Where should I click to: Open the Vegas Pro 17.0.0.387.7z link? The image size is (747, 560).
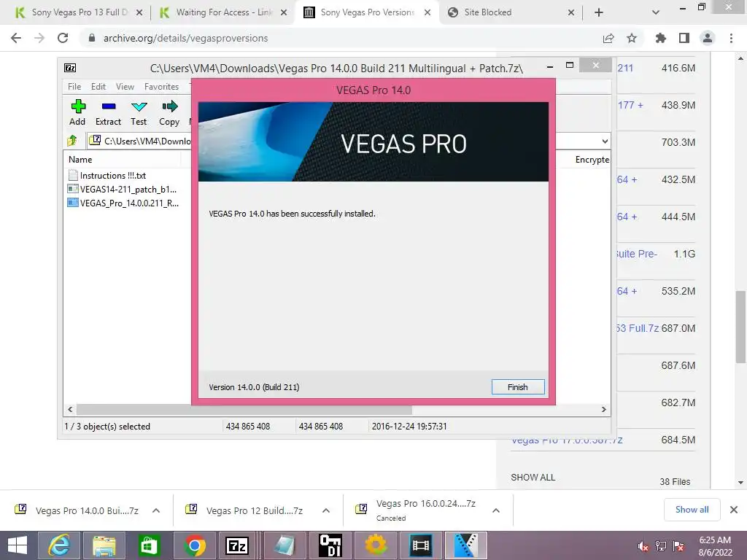pyautogui.click(x=567, y=441)
